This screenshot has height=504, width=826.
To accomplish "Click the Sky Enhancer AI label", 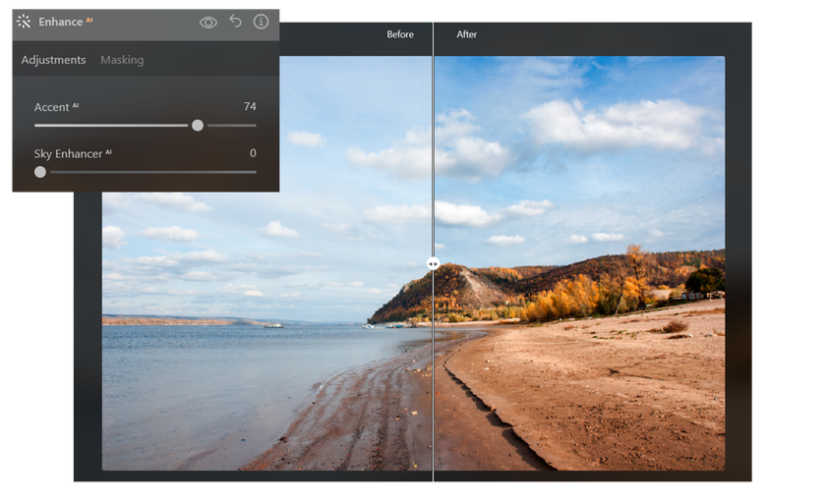I will [73, 153].
